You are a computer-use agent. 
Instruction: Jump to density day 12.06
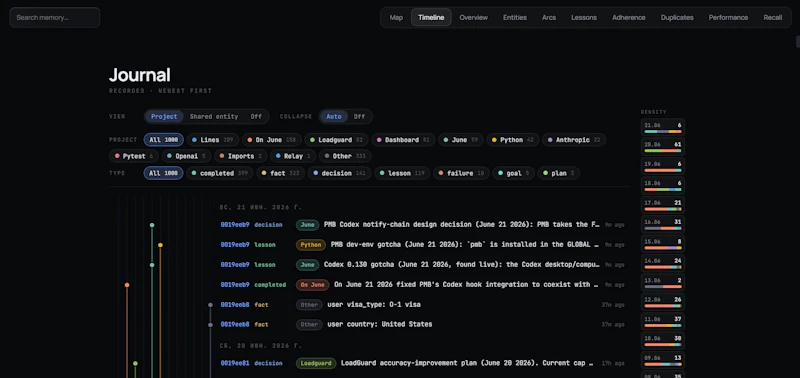[663, 301]
